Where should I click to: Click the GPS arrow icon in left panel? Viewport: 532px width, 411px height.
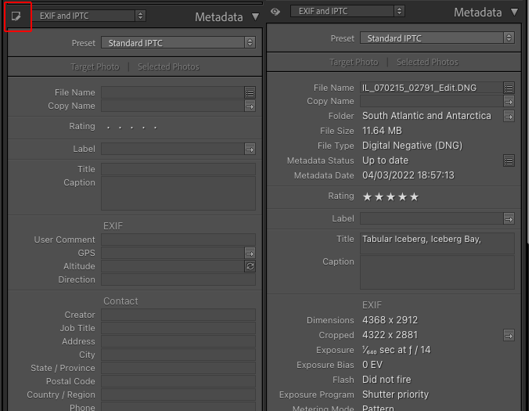tap(250, 253)
